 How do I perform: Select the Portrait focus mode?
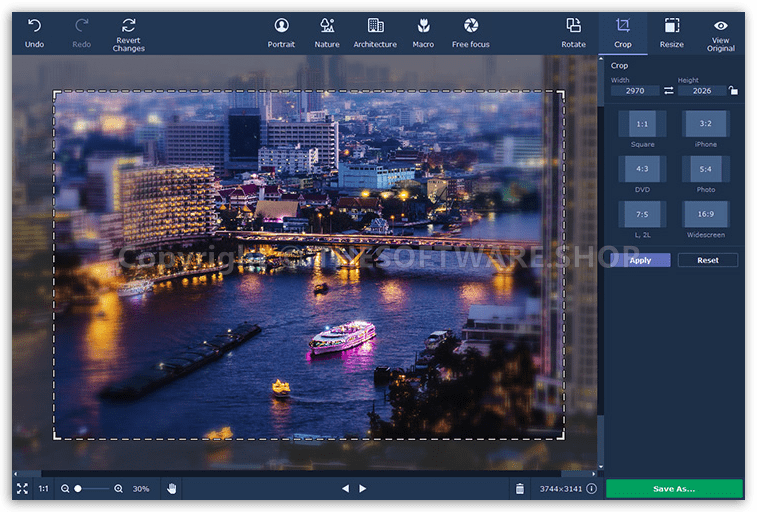tap(281, 26)
